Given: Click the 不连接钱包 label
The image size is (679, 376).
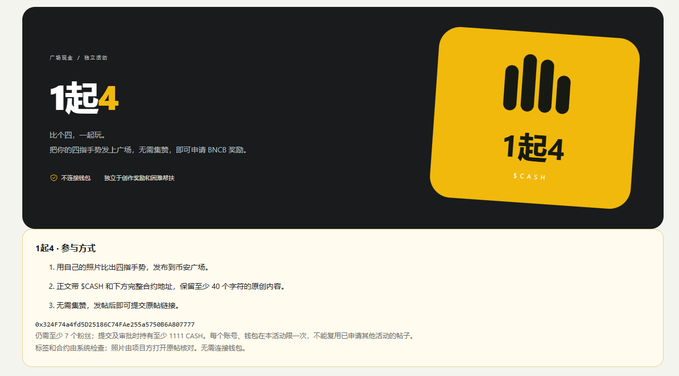Looking at the screenshot, I should [76, 178].
